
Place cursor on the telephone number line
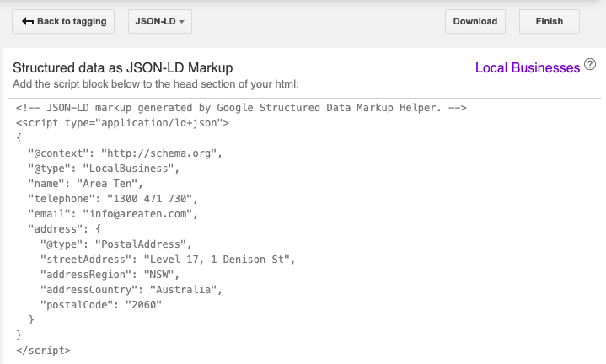(112, 199)
